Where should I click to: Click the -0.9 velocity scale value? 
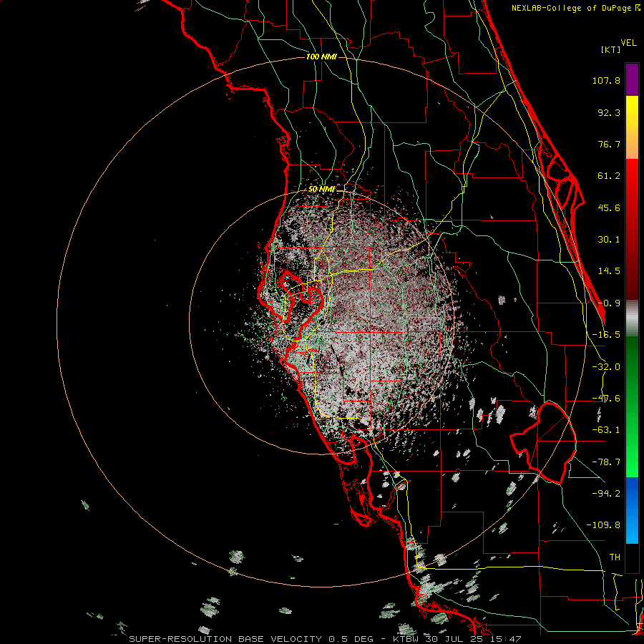pos(609,303)
